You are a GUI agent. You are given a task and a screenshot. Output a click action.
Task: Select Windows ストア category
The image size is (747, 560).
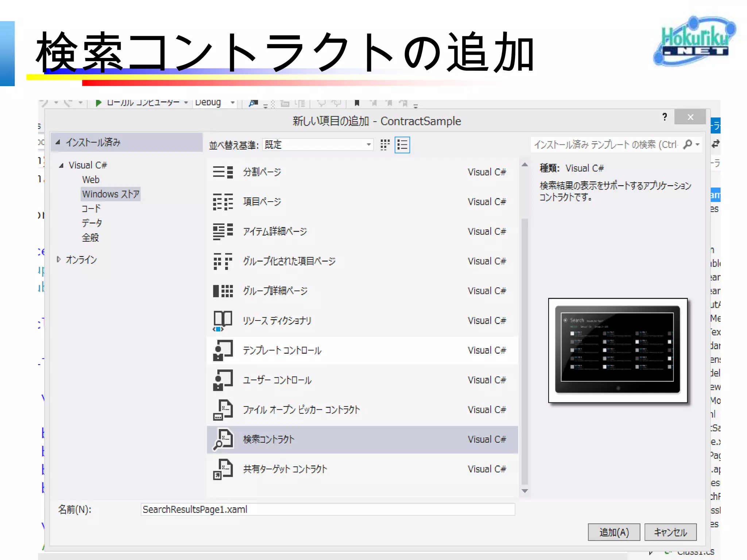point(111,194)
